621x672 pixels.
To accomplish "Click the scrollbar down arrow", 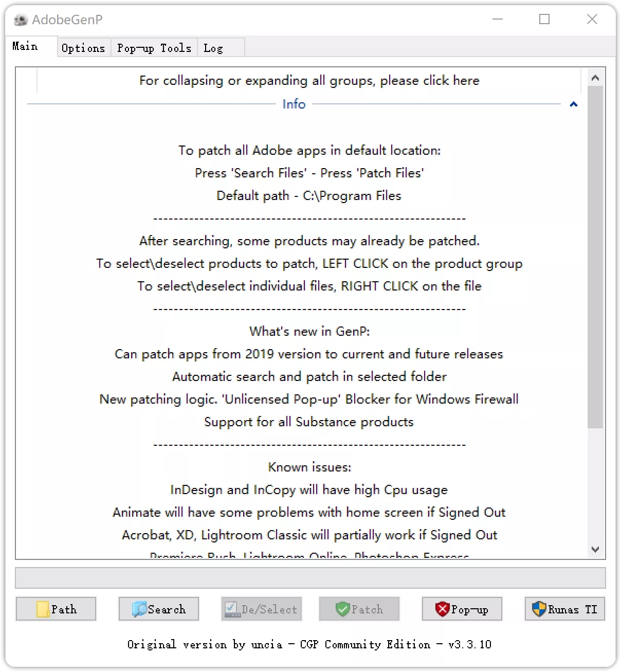I will click(596, 549).
